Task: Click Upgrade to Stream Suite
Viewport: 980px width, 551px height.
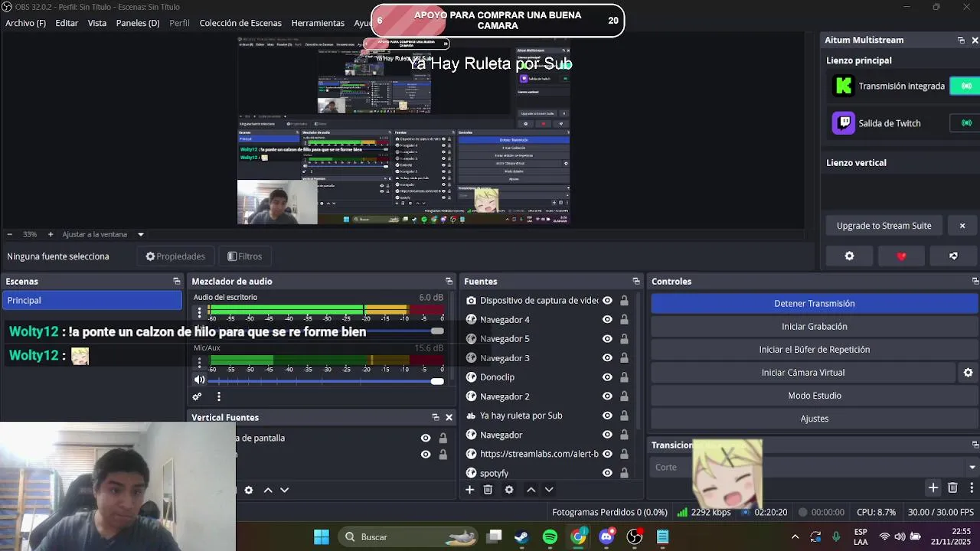Action: 884,226
